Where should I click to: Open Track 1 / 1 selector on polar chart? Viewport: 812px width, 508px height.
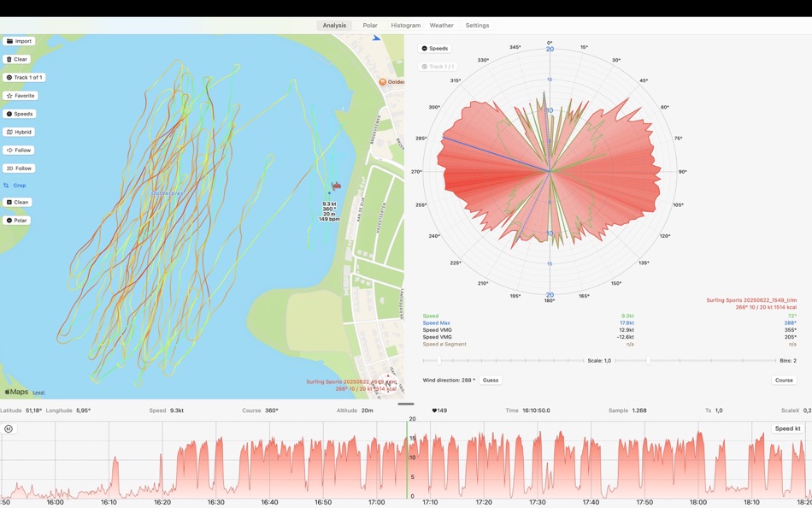click(x=438, y=67)
